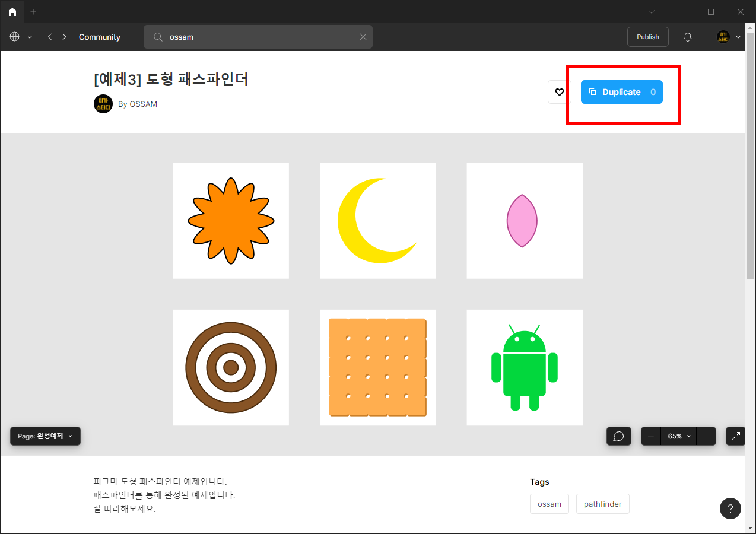Click the title [예제3] 도형 패스파인더
This screenshot has height=534, width=756.
pyautogui.click(x=171, y=79)
